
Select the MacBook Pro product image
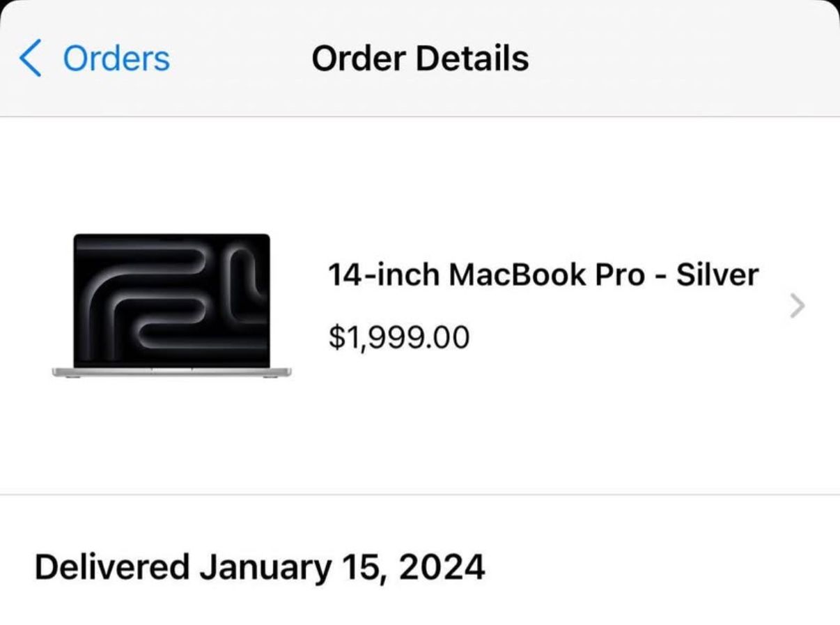tap(174, 307)
